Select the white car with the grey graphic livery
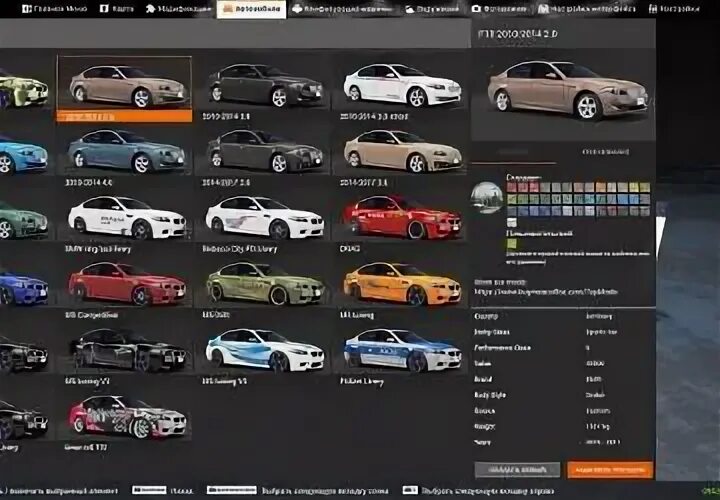 [x=264, y=217]
